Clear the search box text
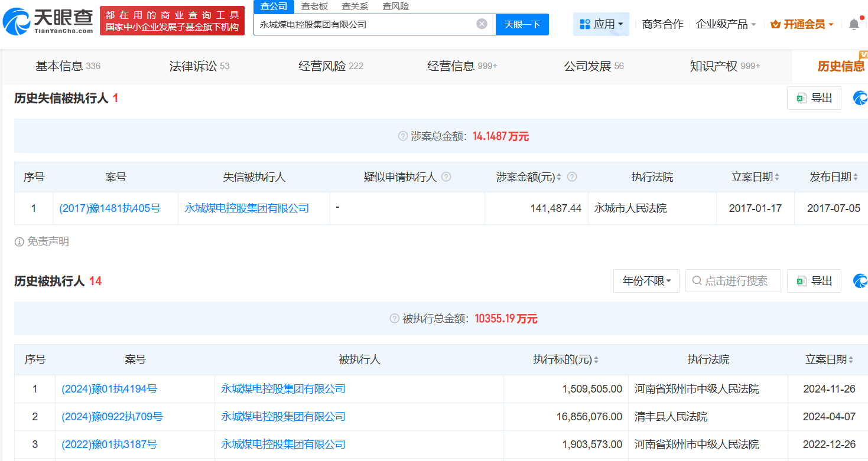 tap(482, 24)
